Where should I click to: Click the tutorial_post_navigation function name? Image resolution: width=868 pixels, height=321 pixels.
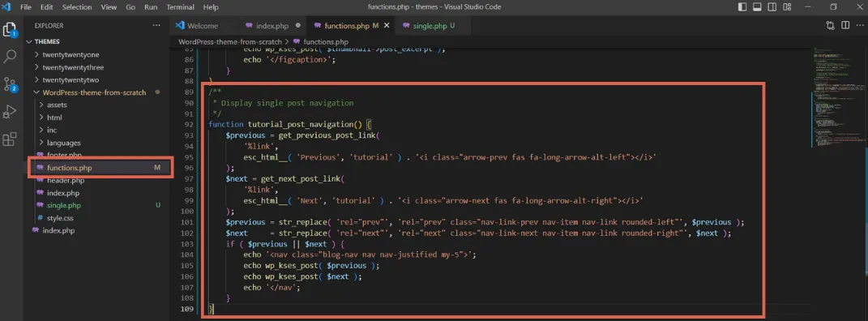300,125
